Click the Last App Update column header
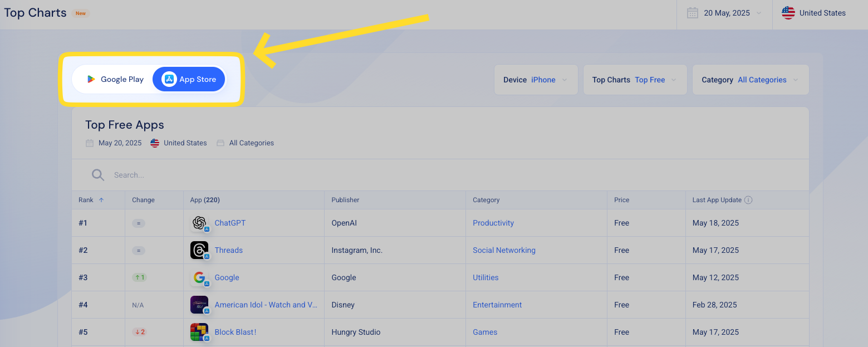Screen dimensions: 868x347 (717, 200)
